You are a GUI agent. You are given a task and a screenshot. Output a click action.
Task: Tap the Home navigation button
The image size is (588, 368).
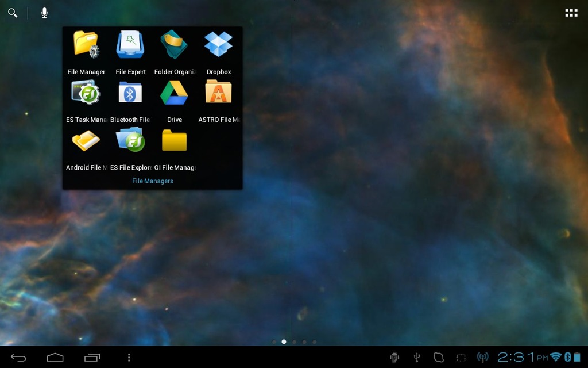[55, 358]
